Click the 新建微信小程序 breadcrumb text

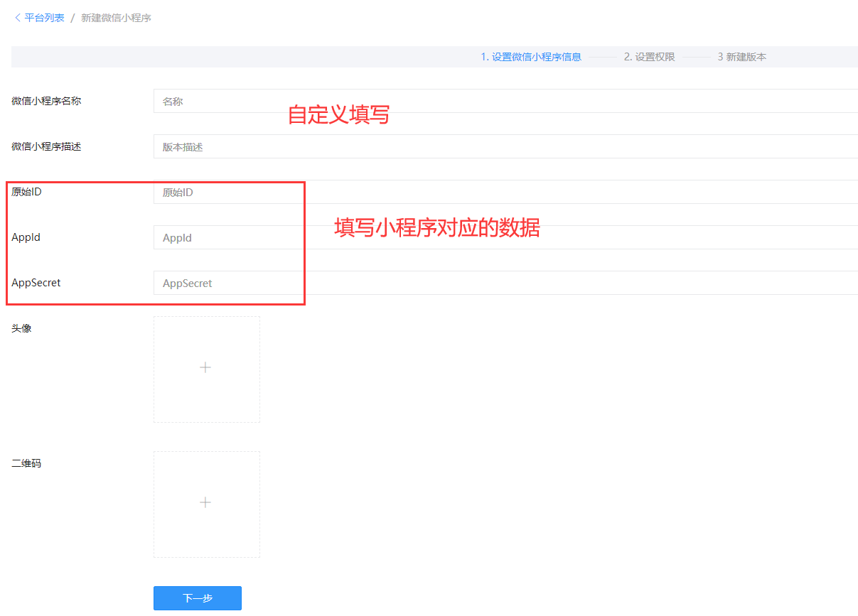tap(116, 18)
